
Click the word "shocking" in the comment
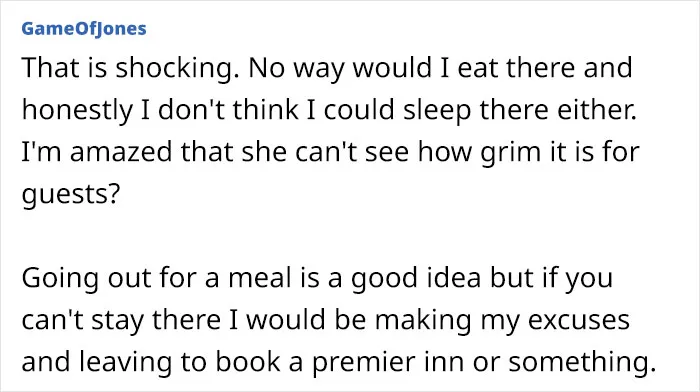point(175,68)
